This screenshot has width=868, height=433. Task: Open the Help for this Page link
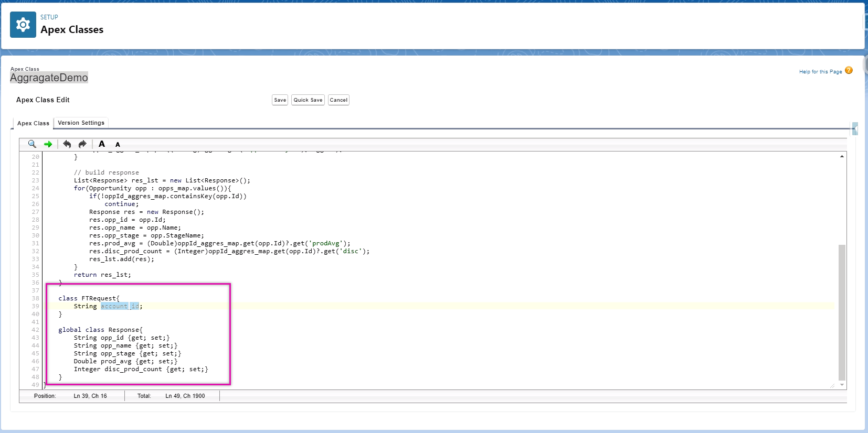tap(820, 72)
